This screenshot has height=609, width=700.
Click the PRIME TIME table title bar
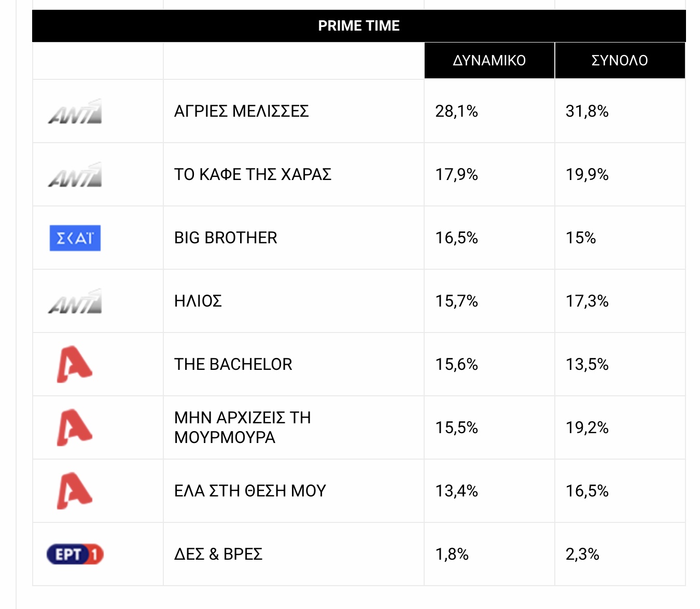(x=359, y=26)
